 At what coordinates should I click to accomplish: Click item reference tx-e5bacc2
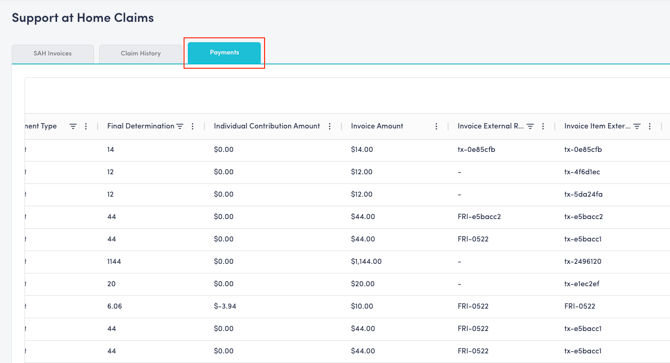583,217
